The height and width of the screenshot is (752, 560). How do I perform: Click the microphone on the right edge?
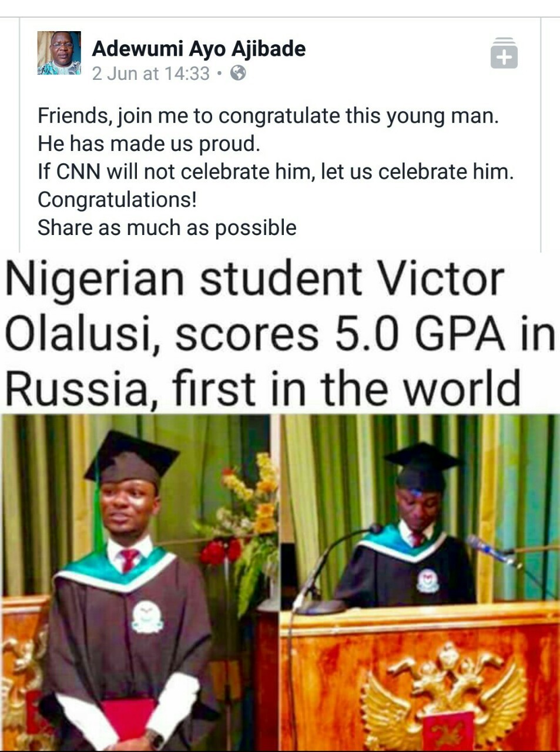tap(491, 550)
